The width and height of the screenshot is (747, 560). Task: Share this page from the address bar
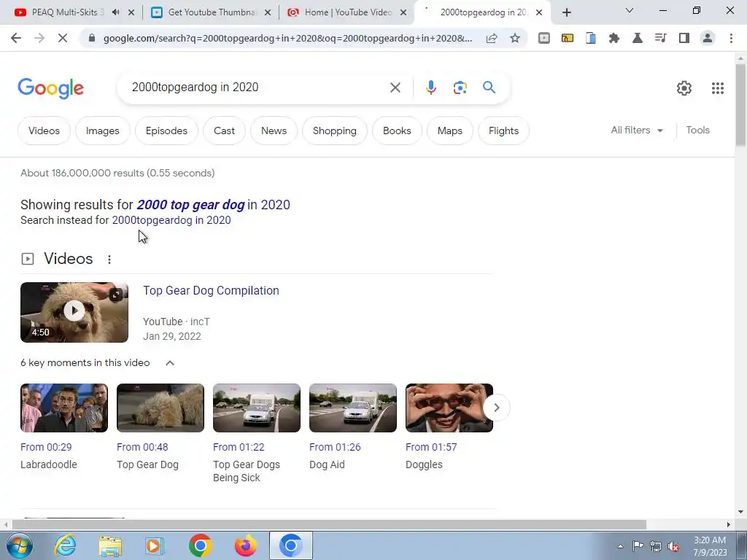click(x=492, y=38)
